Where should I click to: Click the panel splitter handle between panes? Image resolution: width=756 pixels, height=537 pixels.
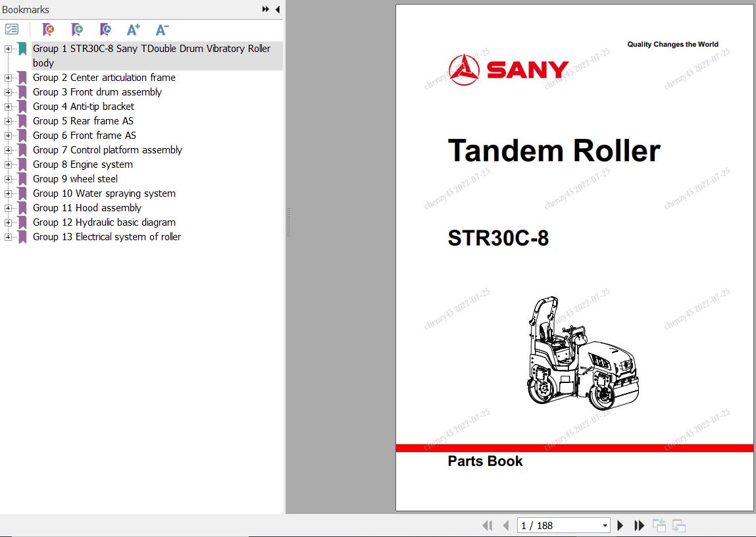288,222
